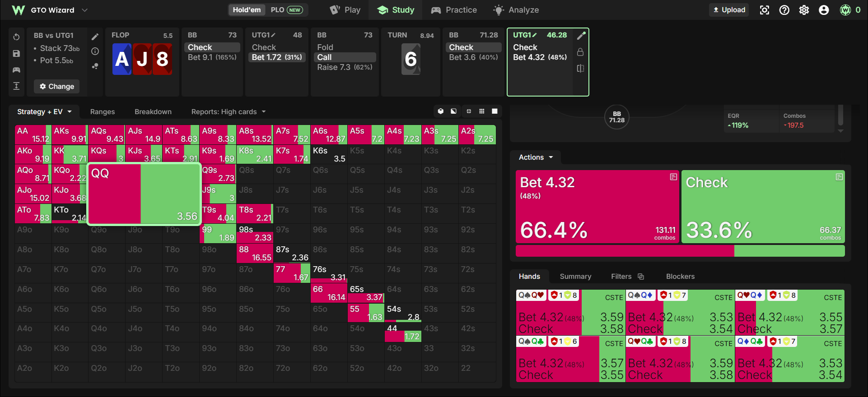Select the Raise 7.3 (62%) action

click(345, 67)
